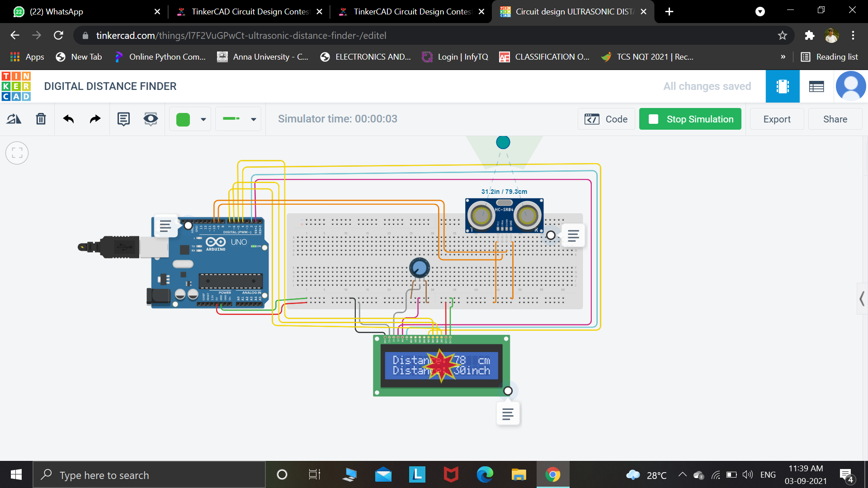Reload the current page

point(58,35)
